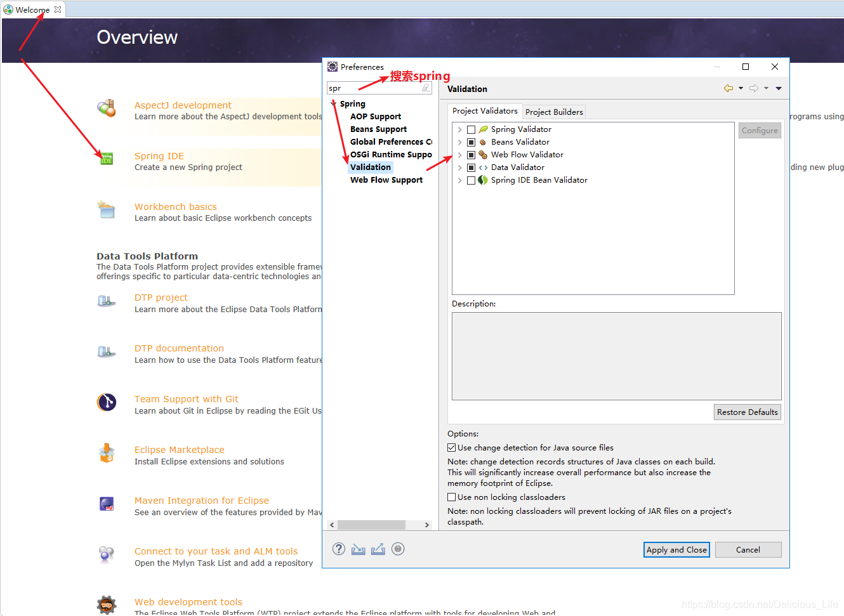Select Beans Support in preferences tree

pyautogui.click(x=379, y=129)
